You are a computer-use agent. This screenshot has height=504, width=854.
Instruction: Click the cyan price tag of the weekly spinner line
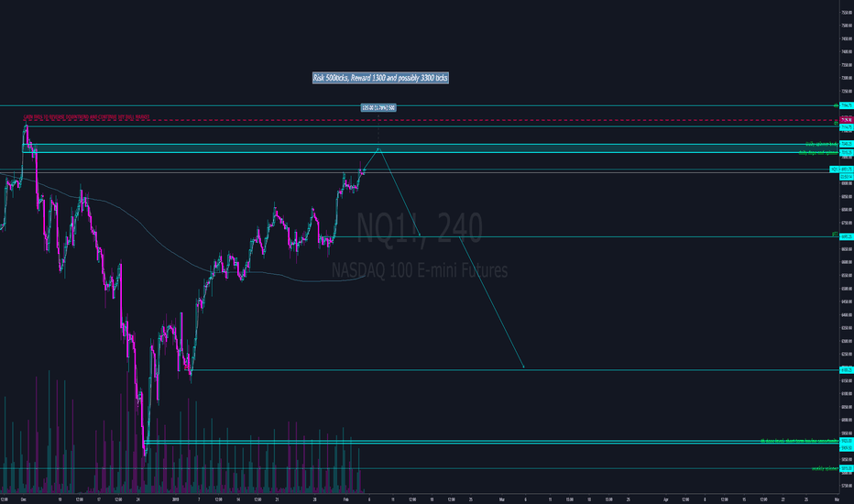coord(847,468)
